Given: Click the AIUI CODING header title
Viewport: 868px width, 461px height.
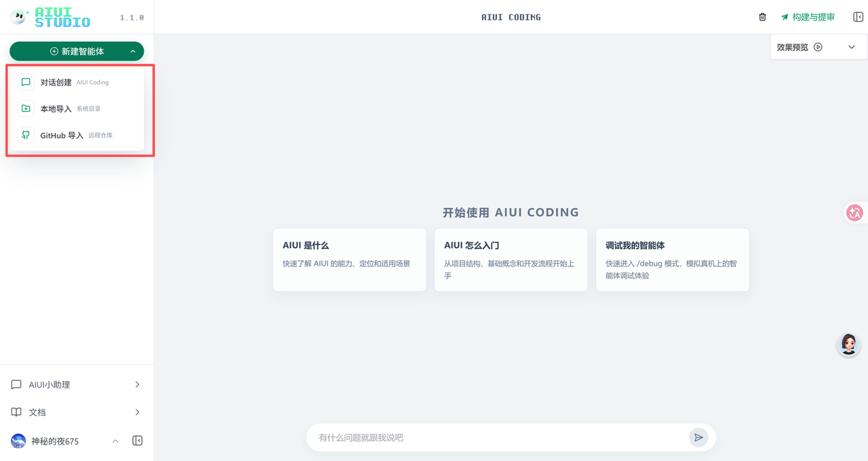Looking at the screenshot, I should tap(511, 17).
